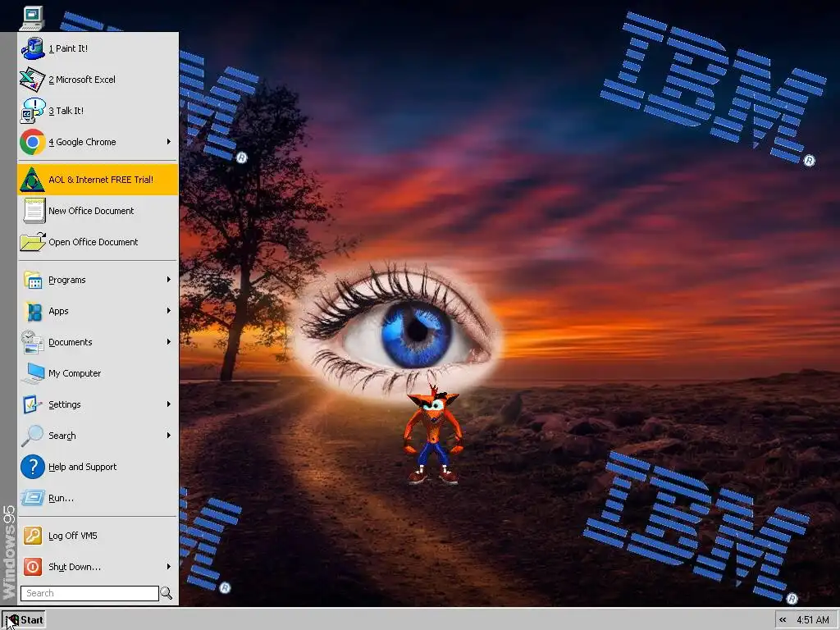Screen dimensions: 840x630
Task: Click the Start menu search field
Action: point(89,593)
